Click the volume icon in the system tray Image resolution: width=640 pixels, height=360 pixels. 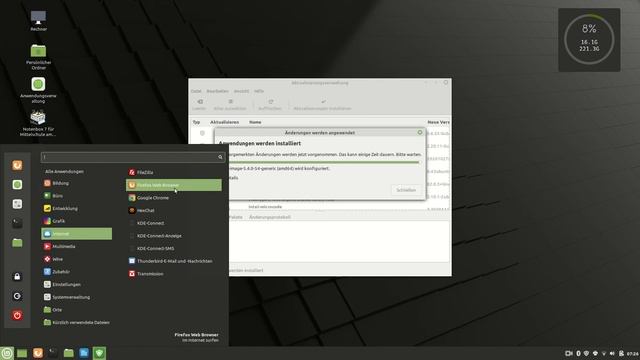612,353
